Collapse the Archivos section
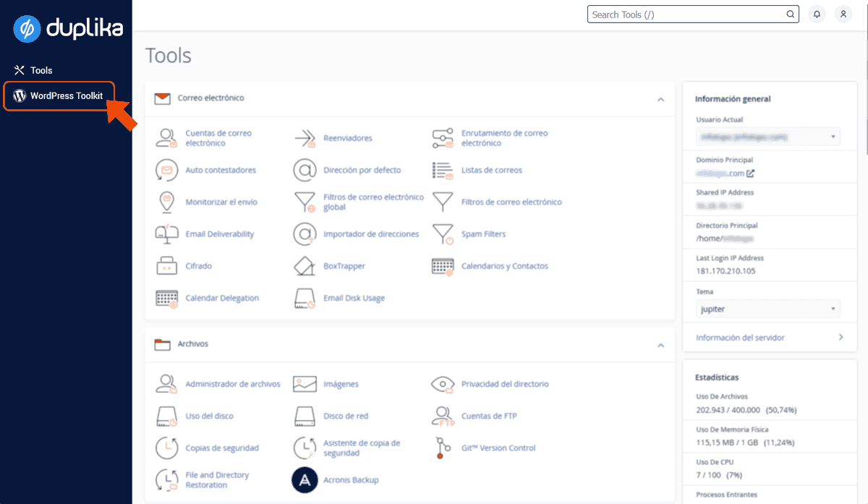This screenshot has height=504, width=868. pyautogui.click(x=660, y=346)
